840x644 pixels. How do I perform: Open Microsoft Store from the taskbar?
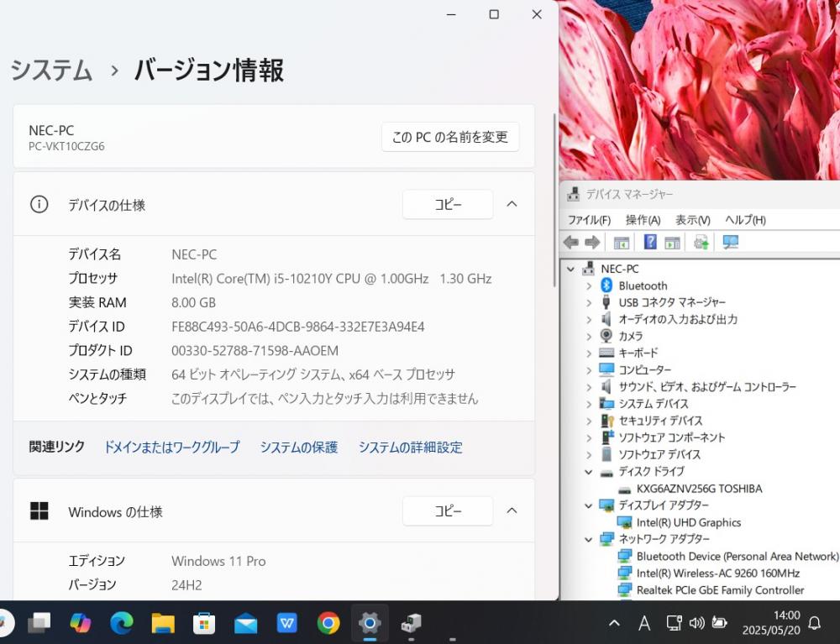point(204,622)
